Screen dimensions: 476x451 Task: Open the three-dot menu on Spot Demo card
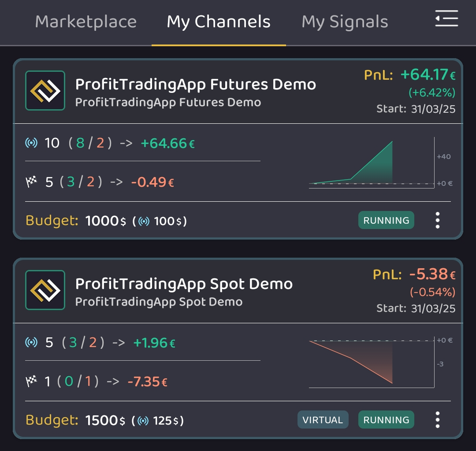437,420
